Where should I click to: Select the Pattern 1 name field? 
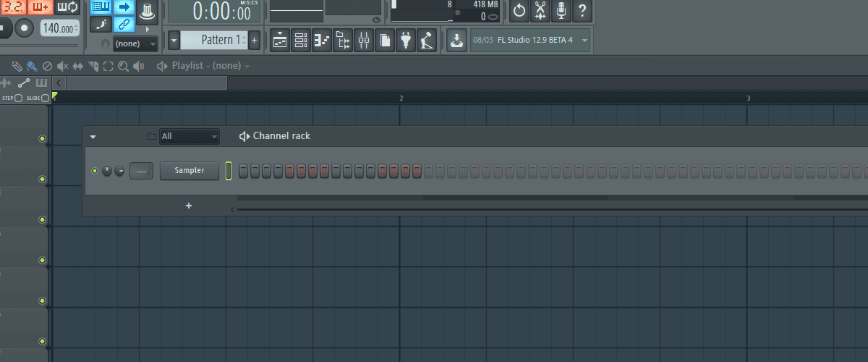213,40
